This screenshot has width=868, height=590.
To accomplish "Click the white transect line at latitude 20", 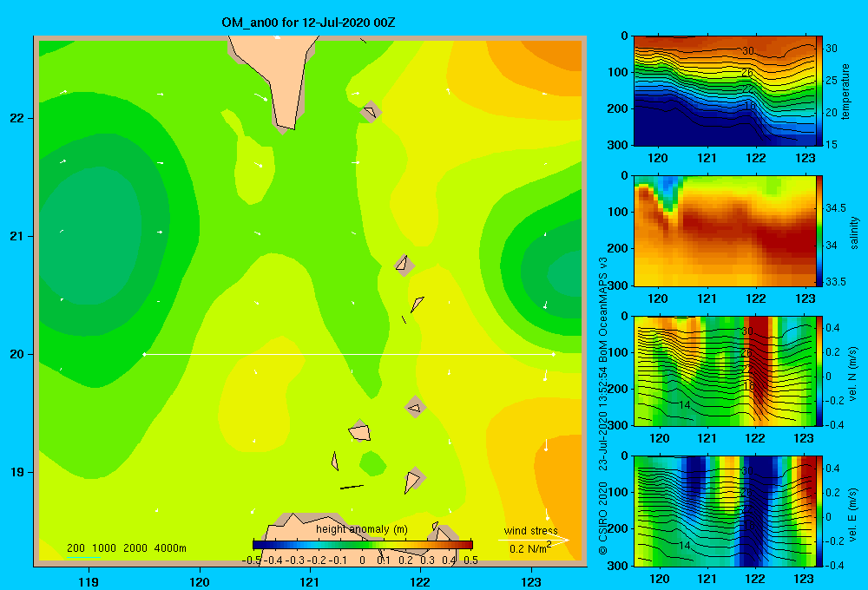I will tap(349, 354).
